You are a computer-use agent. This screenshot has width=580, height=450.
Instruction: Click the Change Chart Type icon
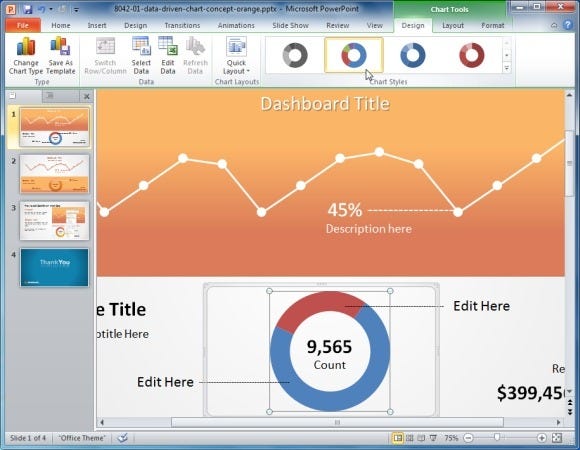coord(26,47)
